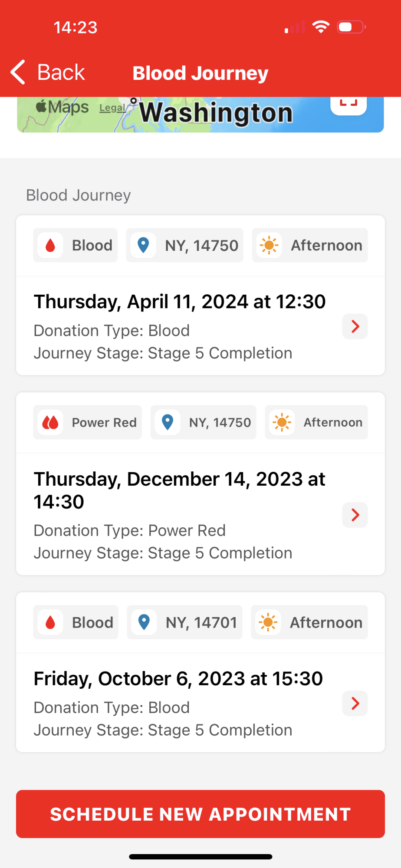Tap location pin on Power Red card

pos(168,422)
